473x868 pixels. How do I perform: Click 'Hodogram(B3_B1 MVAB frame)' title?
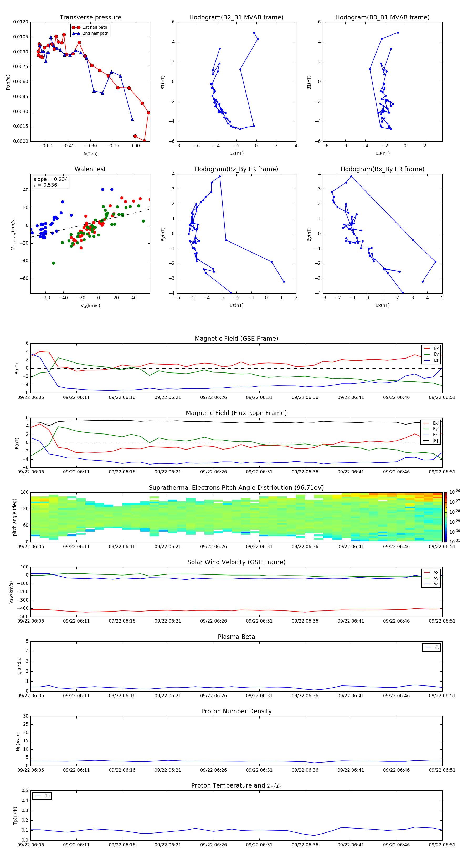coord(382,17)
